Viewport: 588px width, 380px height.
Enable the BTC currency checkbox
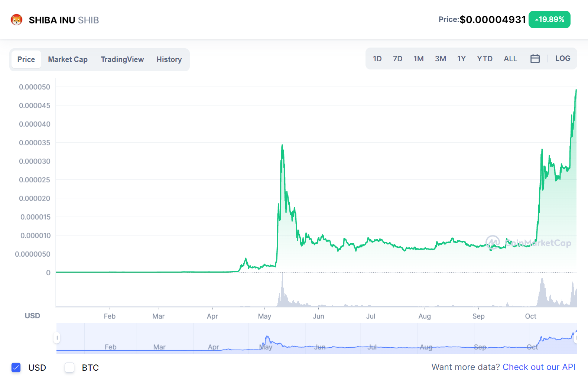(x=69, y=367)
